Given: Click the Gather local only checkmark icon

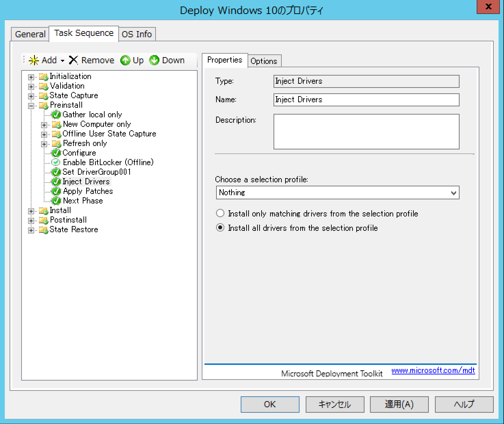Looking at the screenshot, I should point(56,115).
